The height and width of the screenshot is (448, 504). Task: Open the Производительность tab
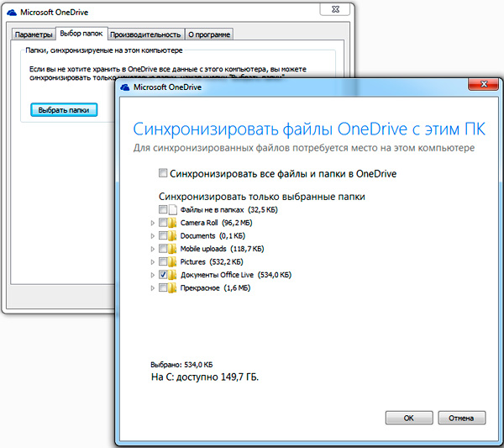click(x=147, y=34)
